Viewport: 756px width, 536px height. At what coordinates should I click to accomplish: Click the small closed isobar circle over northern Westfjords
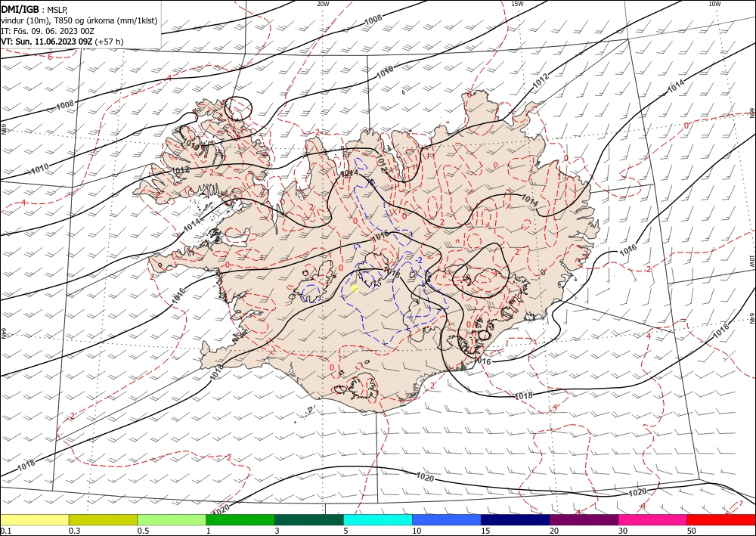[x=239, y=108]
